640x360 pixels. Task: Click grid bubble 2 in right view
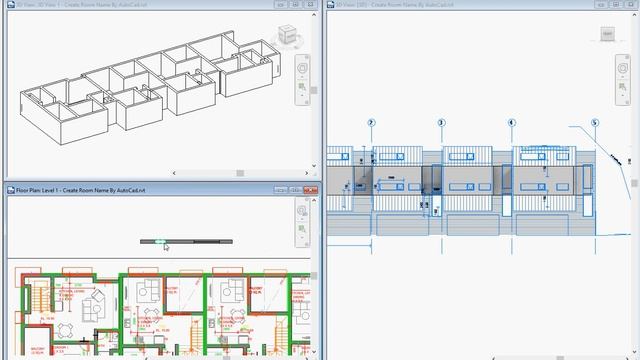coord(371,122)
